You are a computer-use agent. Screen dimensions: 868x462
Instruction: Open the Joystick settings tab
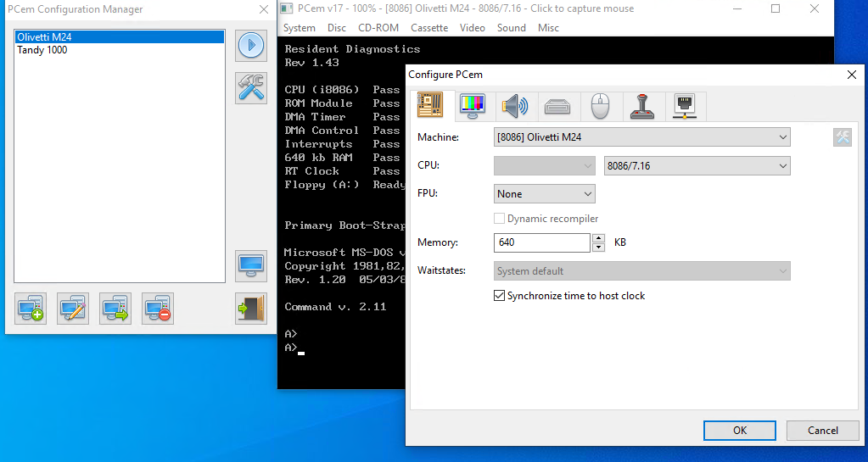tap(643, 107)
